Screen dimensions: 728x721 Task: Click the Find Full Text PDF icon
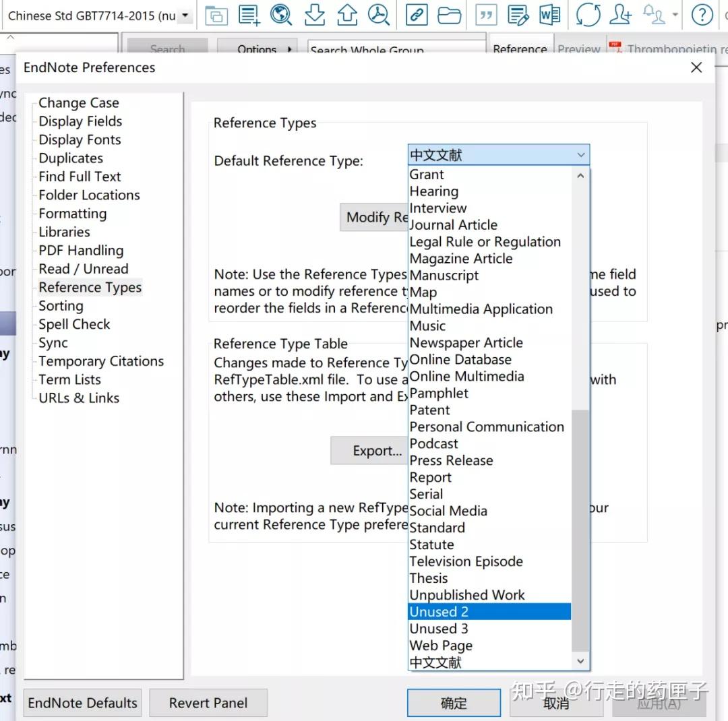pyautogui.click(x=379, y=15)
